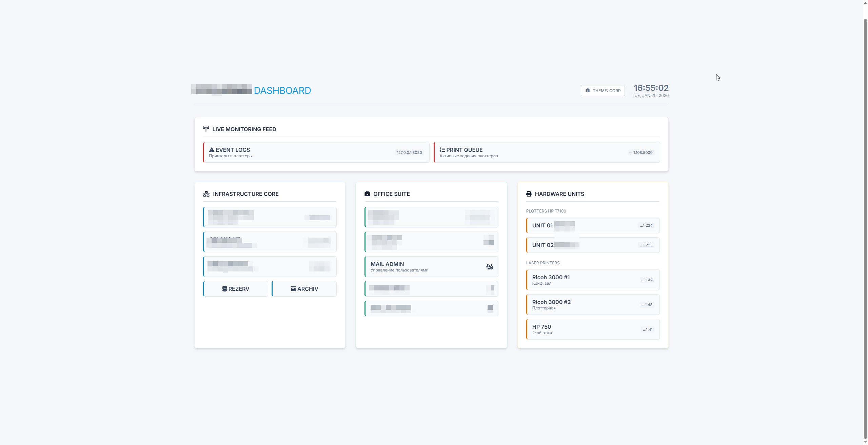
Task: Click the 16:55:02 clock display
Action: [651, 88]
